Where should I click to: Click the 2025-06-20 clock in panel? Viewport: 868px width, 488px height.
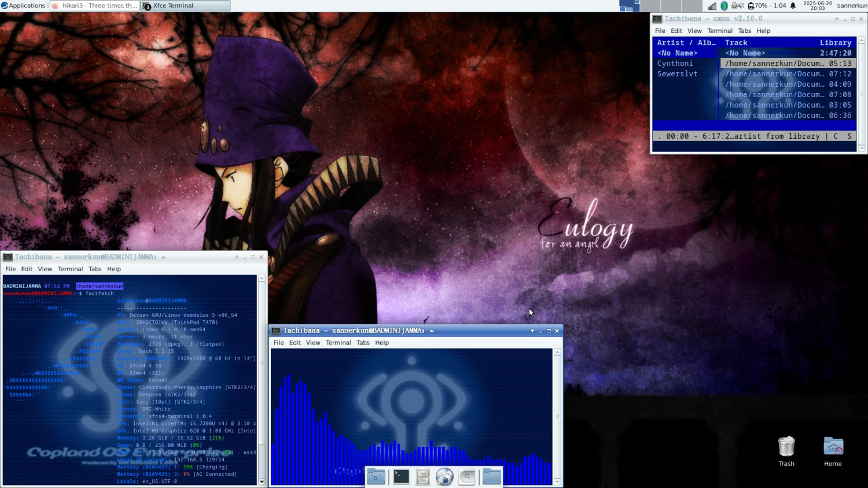(x=817, y=6)
